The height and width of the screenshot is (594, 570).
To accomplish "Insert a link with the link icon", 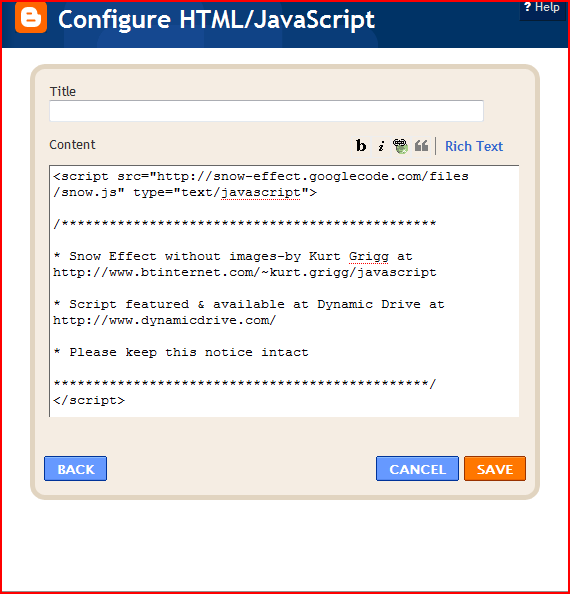I will (x=400, y=146).
